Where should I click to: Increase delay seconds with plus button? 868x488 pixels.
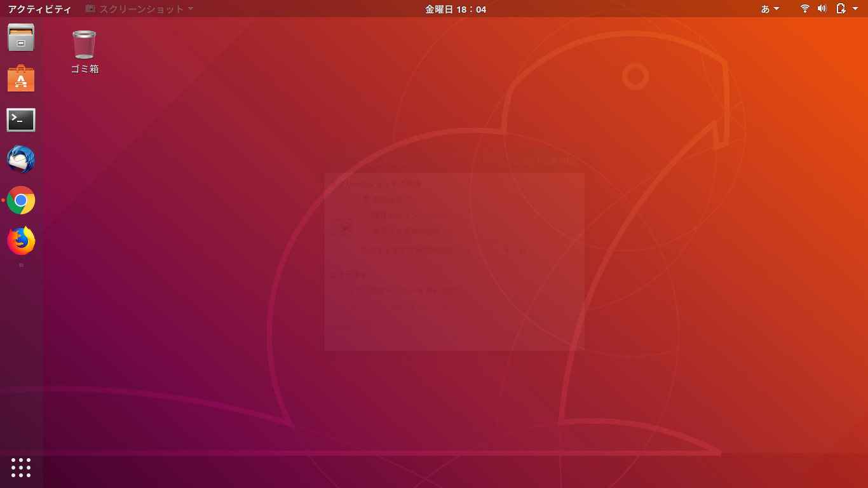point(507,250)
